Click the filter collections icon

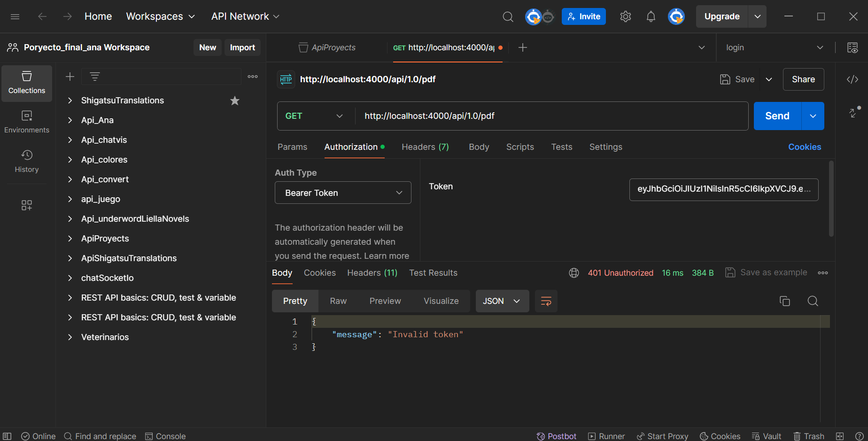(x=95, y=77)
